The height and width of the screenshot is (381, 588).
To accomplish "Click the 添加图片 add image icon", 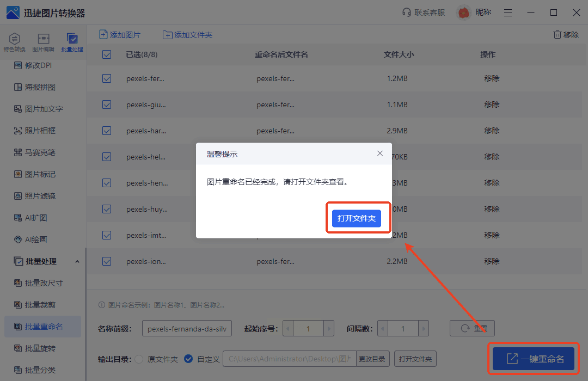I will tap(103, 34).
